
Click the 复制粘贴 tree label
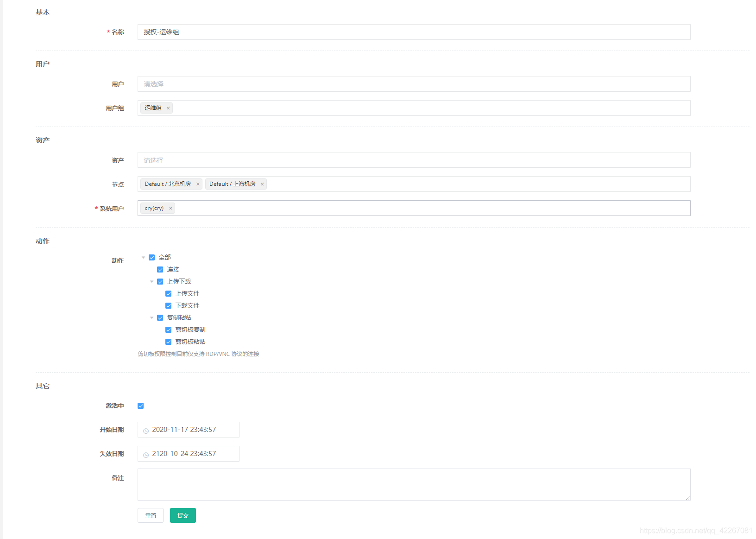click(179, 317)
